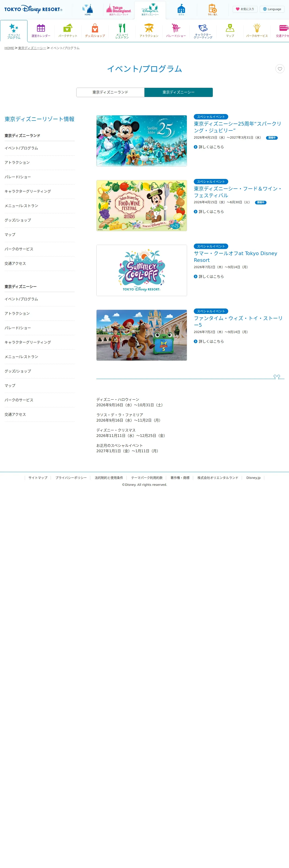Open DisneySea イベント/プログラム in sidebar
This screenshot has width=289, height=868.
tap(40, 299)
